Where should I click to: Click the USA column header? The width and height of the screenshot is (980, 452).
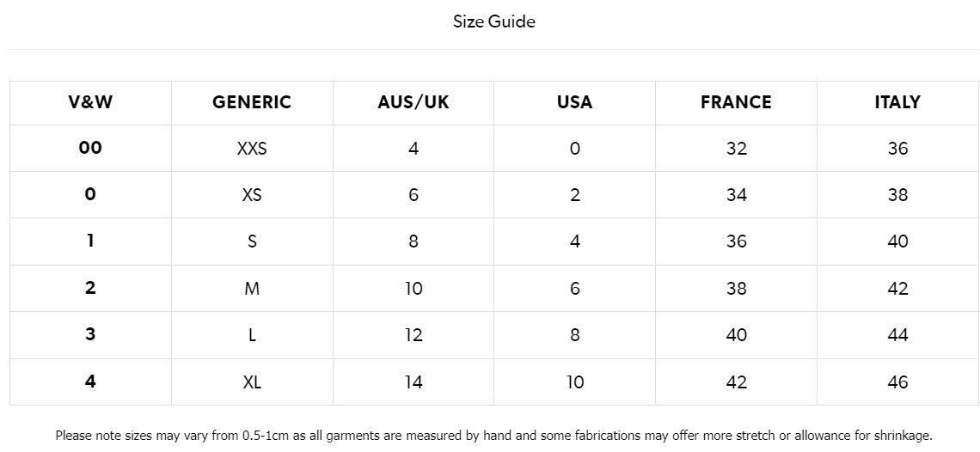[574, 102]
